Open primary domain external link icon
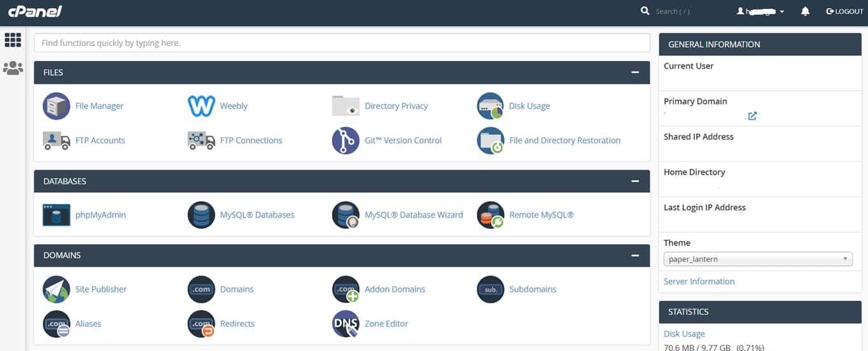Viewport: 868px width, 351px height. click(752, 116)
